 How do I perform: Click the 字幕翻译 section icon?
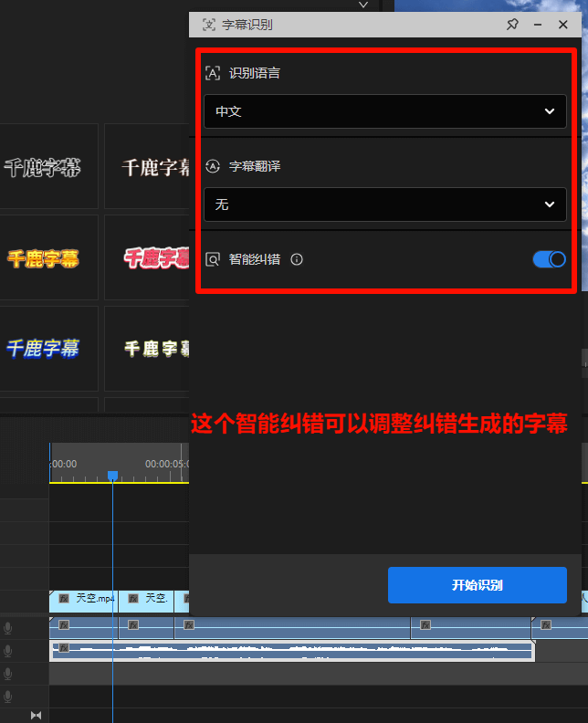point(213,166)
